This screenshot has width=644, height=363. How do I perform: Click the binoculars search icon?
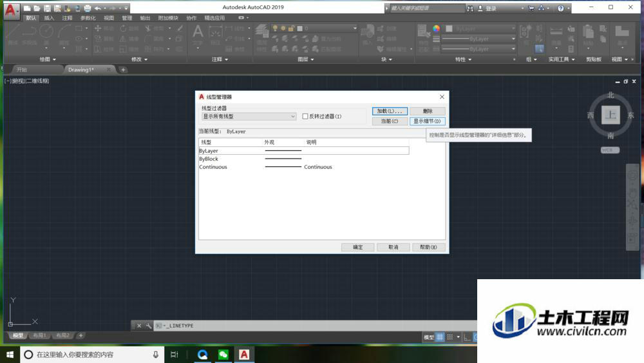point(470,8)
